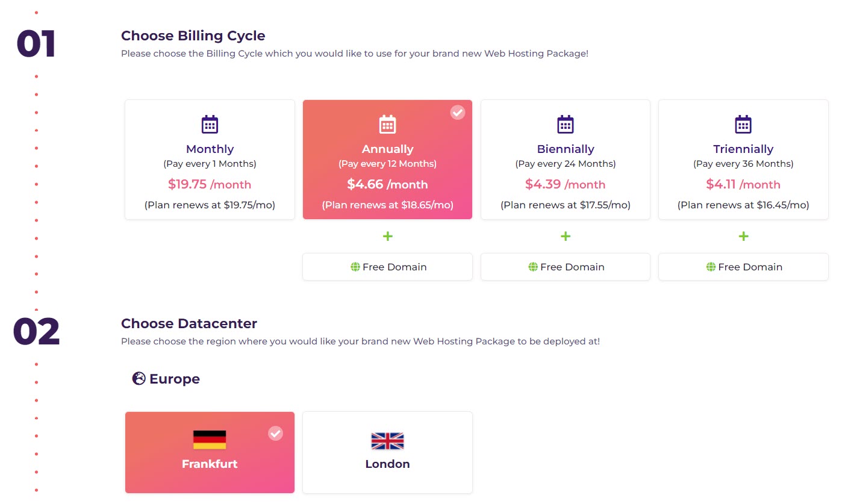Screen dimensions: 845x504
Task: Click the green plus below Annually card
Action: coord(387,236)
